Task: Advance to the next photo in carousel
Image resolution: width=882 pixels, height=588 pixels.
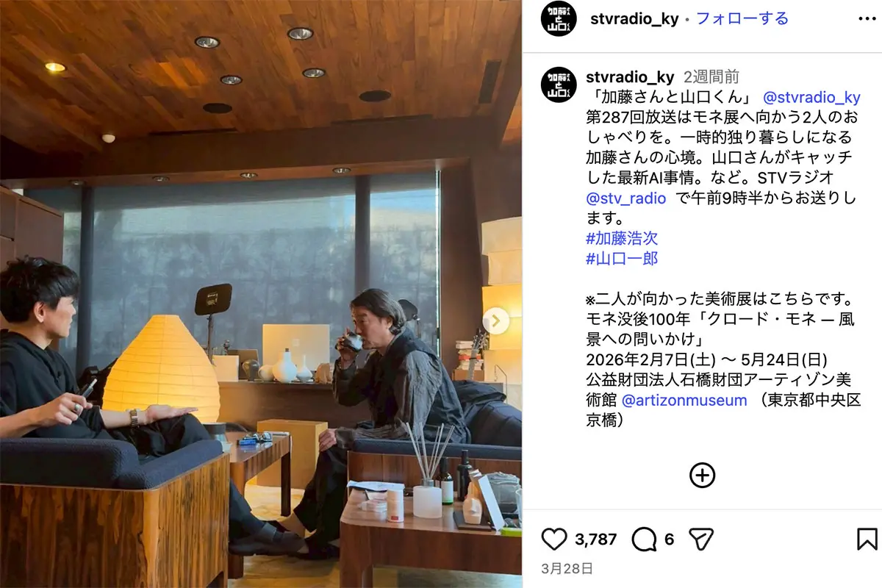Action: coord(496,320)
